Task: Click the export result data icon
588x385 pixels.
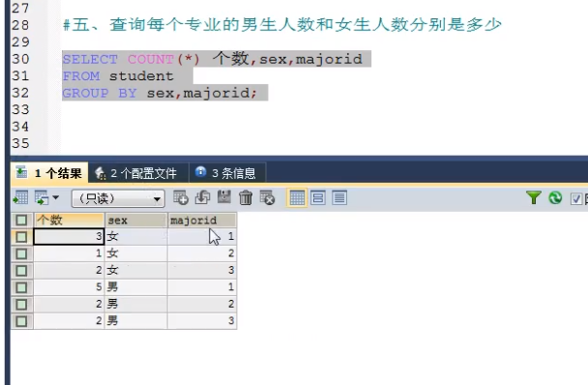Action: (x=20, y=197)
